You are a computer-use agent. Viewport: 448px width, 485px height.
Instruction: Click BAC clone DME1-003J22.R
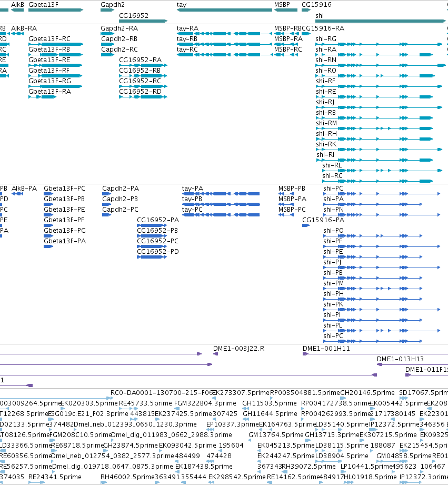238,349
